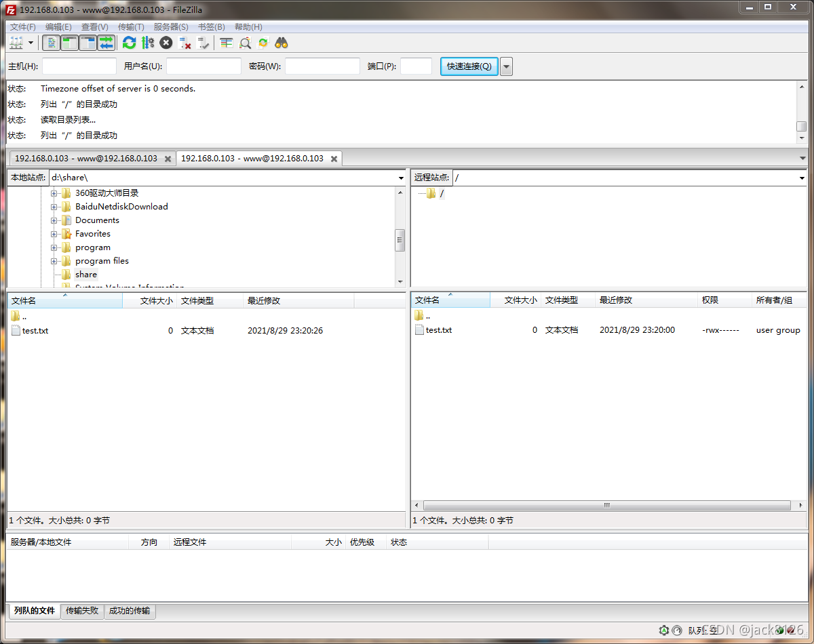This screenshot has height=644, width=814.
Task: Open status bar settings gear icon
Action: pos(663,630)
